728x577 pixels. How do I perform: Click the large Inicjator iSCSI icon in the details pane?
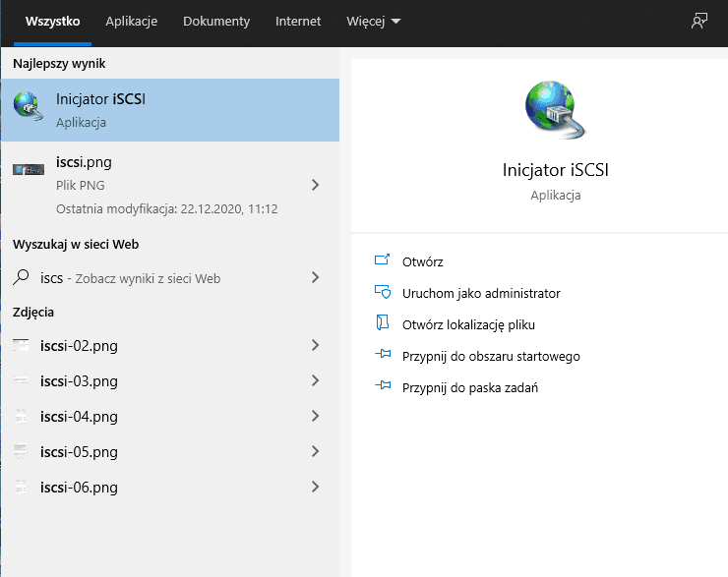click(555, 110)
